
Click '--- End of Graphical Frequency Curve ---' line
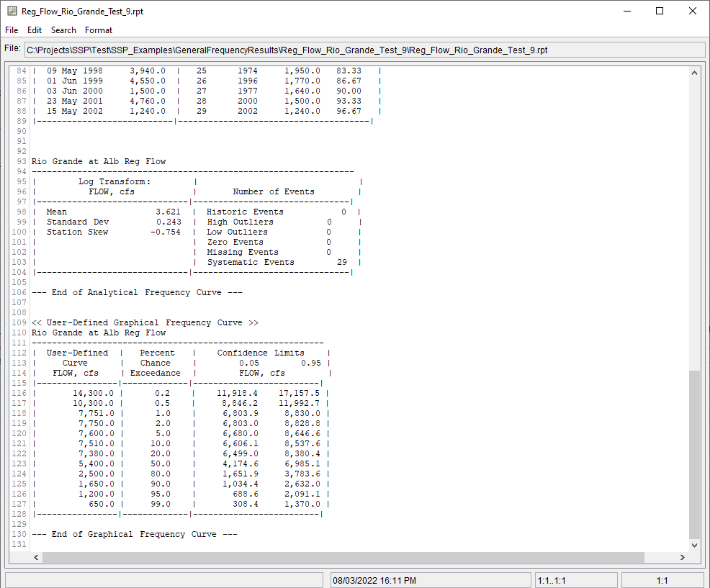pos(135,534)
